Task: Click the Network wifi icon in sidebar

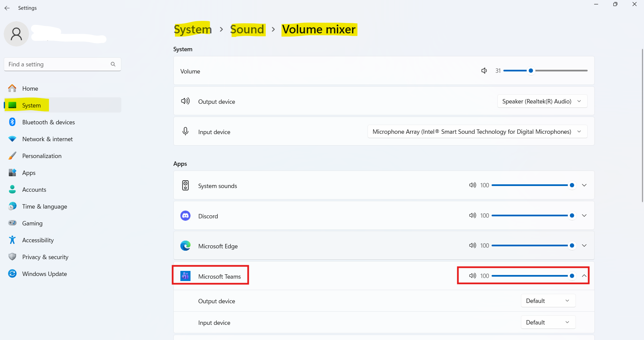Action: click(x=12, y=139)
